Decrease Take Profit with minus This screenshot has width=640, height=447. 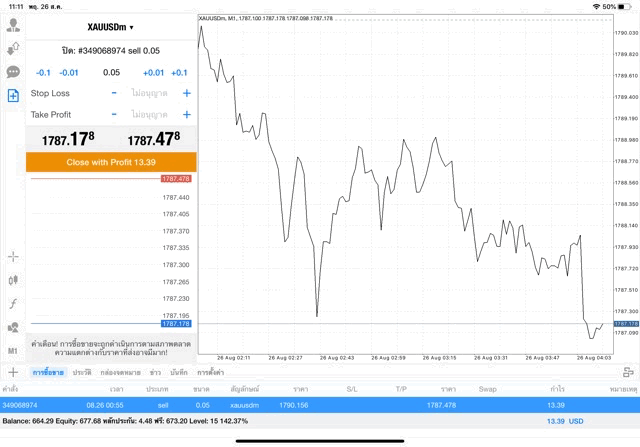pos(114,114)
